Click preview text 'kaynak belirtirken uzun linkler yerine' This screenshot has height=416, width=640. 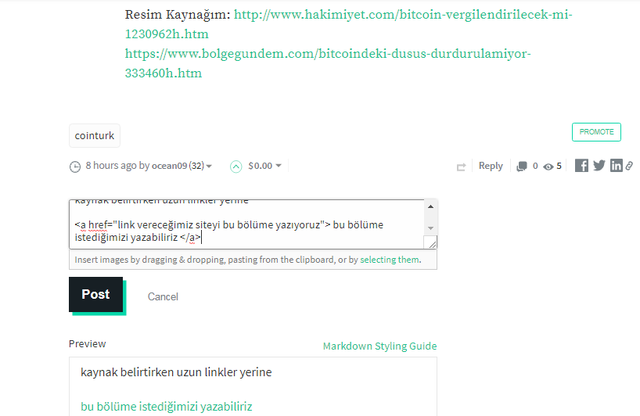176,372
